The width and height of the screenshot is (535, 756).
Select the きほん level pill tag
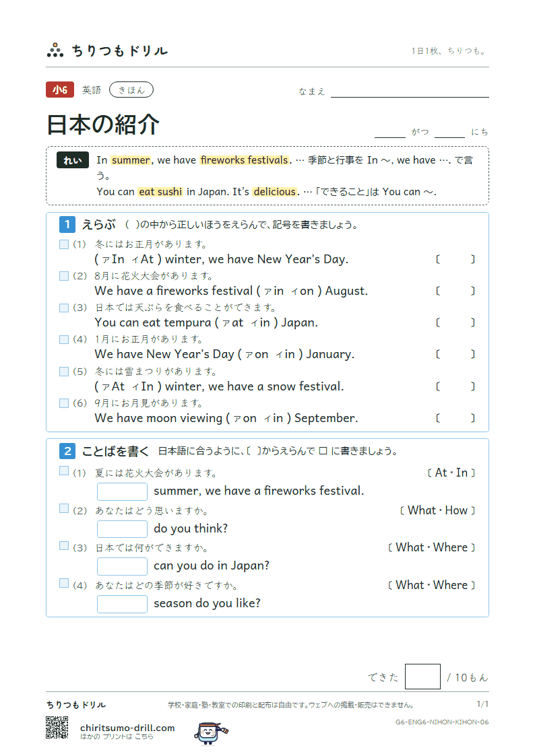pos(131,90)
